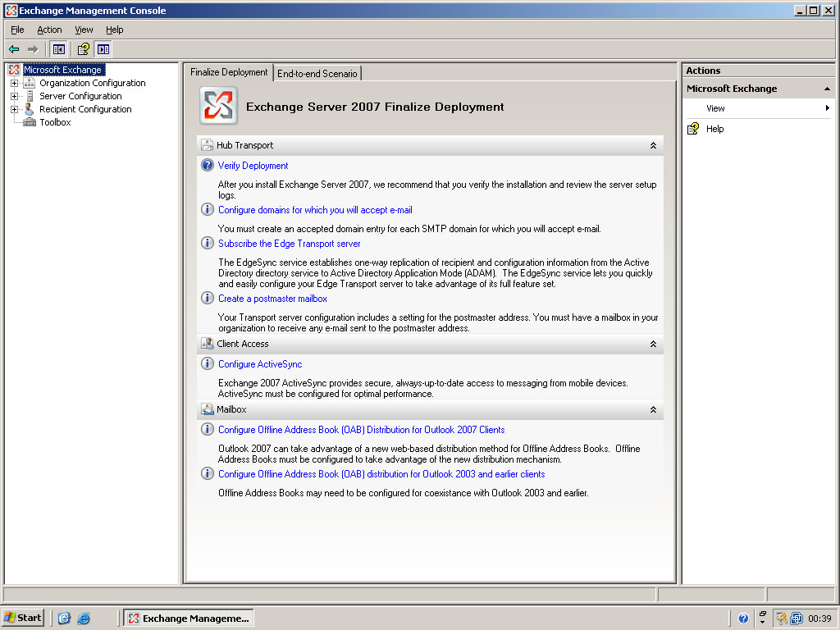
Task: Open the Action menu
Action: tap(49, 30)
